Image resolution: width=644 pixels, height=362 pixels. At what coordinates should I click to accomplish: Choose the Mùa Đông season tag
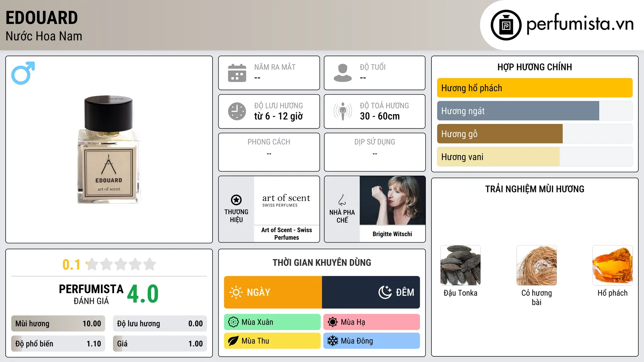click(x=372, y=341)
